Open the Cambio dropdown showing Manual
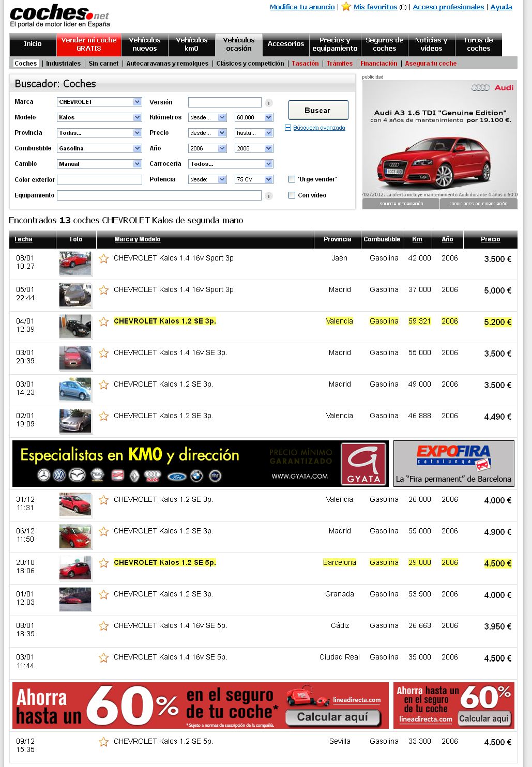Screen dimensions: 532x767 click(x=99, y=164)
